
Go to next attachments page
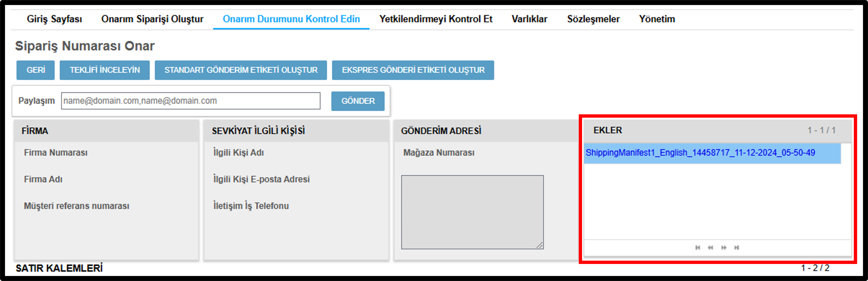click(723, 248)
